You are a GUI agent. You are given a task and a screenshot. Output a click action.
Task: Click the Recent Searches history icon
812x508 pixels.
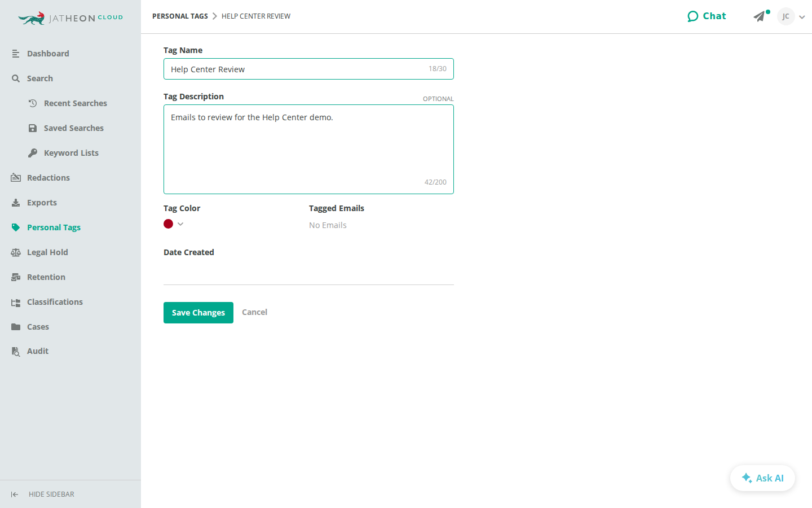(33, 103)
